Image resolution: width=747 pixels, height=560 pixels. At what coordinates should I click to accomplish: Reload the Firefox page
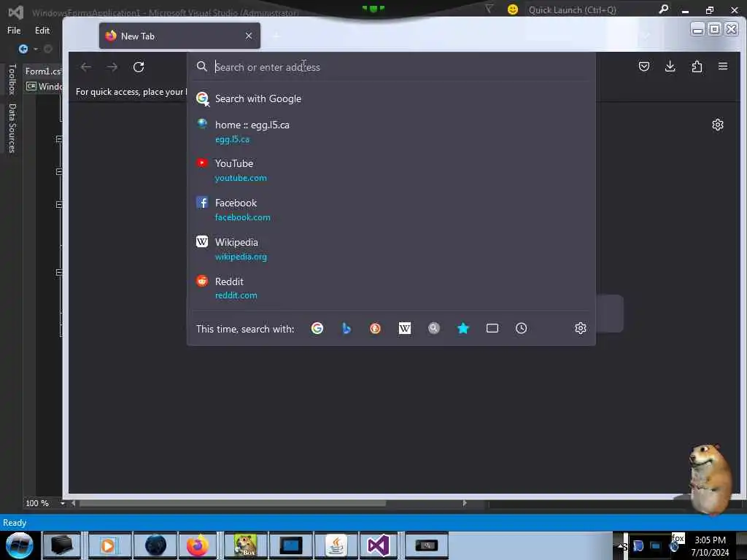coord(139,67)
